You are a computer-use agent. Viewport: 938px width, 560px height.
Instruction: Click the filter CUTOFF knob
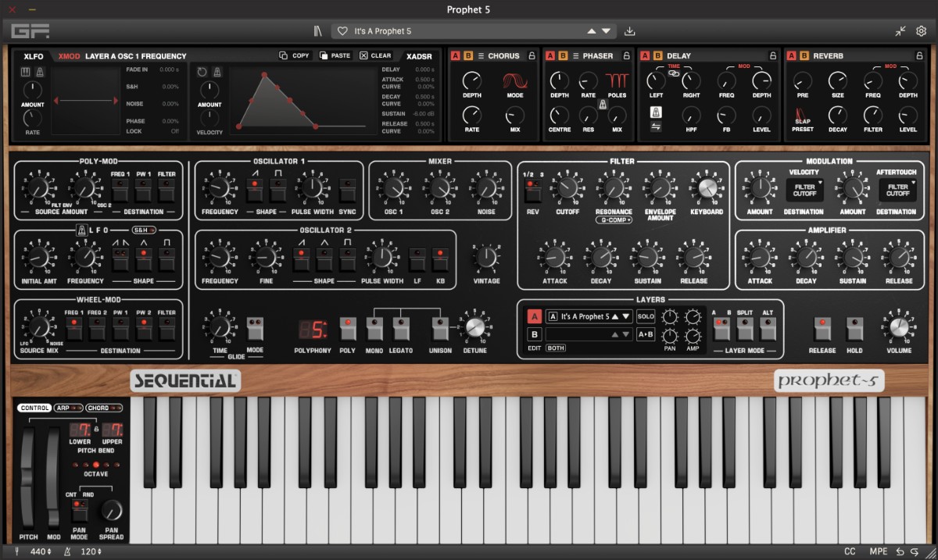coord(568,187)
